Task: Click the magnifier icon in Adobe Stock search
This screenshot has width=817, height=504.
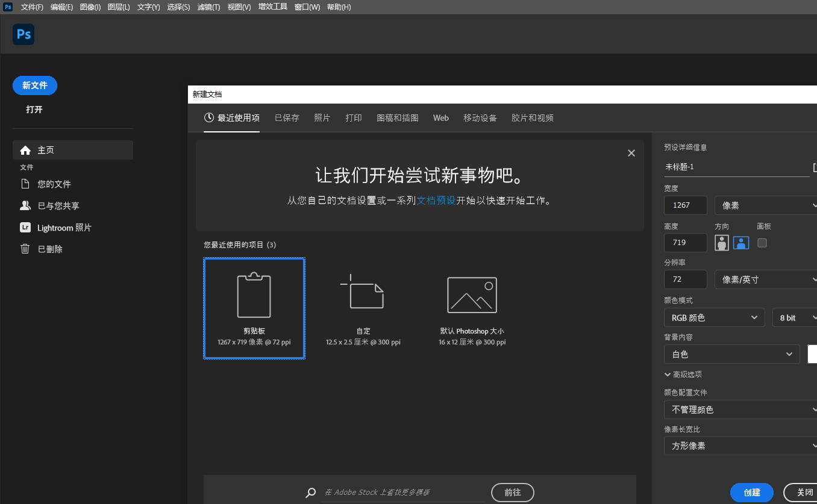Action: [x=311, y=493]
